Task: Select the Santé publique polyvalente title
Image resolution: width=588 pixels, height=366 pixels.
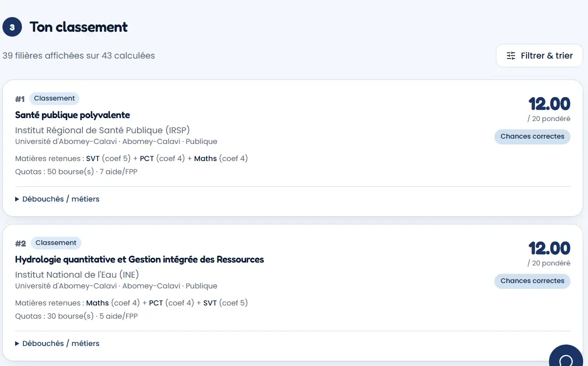Action: pyautogui.click(x=73, y=115)
